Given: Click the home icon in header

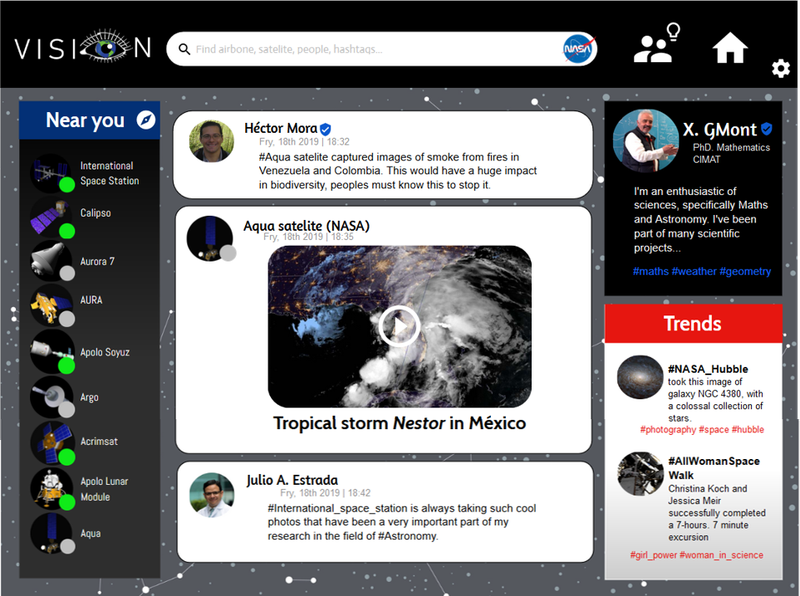Looking at the screenshot, I should tap(730, 47).
